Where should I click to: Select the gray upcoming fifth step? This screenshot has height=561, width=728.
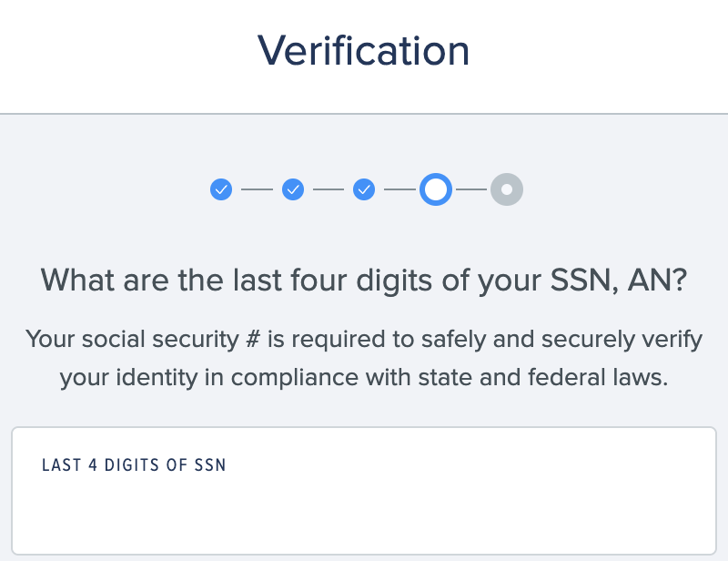507,189
